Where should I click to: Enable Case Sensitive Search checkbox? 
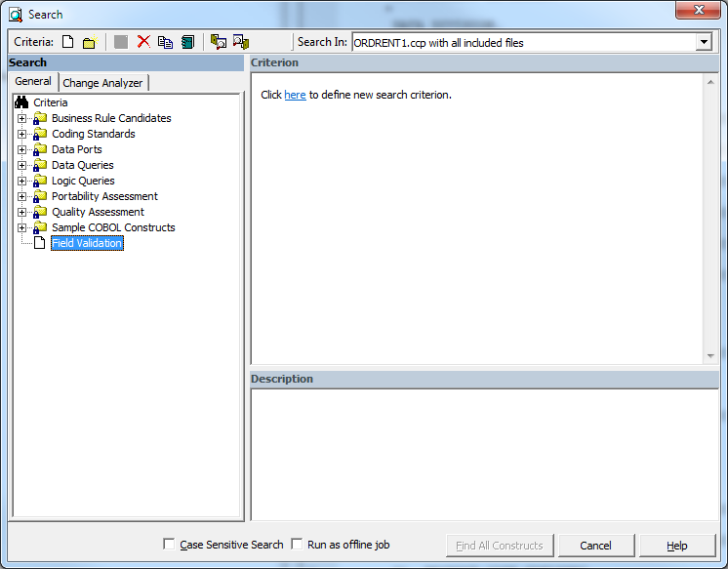(x=170, y=545)
